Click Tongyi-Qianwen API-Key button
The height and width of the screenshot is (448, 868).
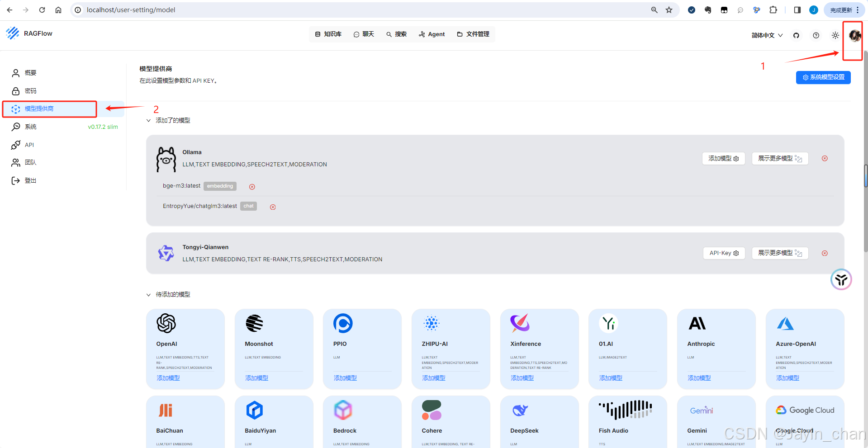(x=724, y=253)
